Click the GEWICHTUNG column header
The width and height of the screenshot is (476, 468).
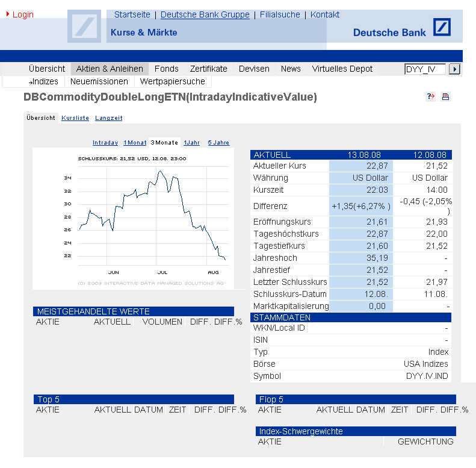425,441
